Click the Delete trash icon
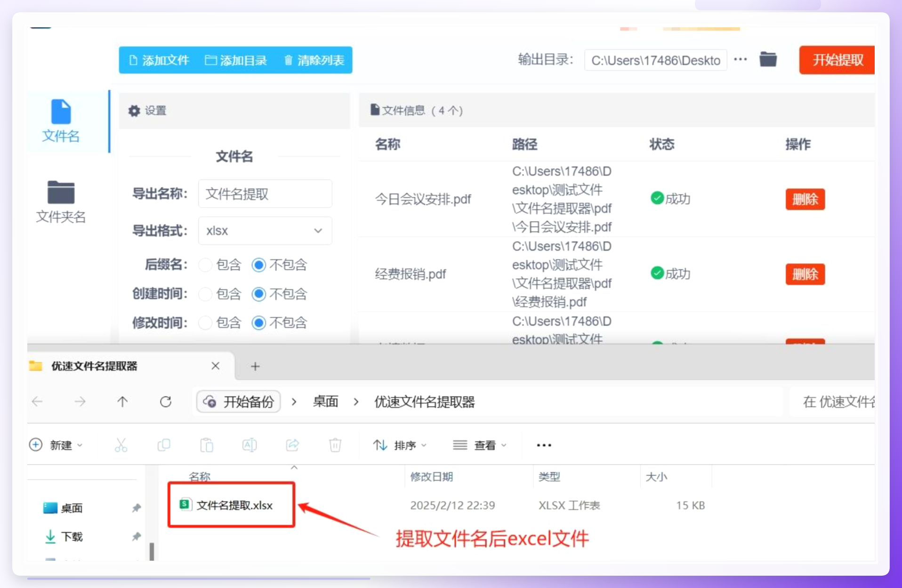This screenshot has height=588, width=902. (x=335, y=445)
